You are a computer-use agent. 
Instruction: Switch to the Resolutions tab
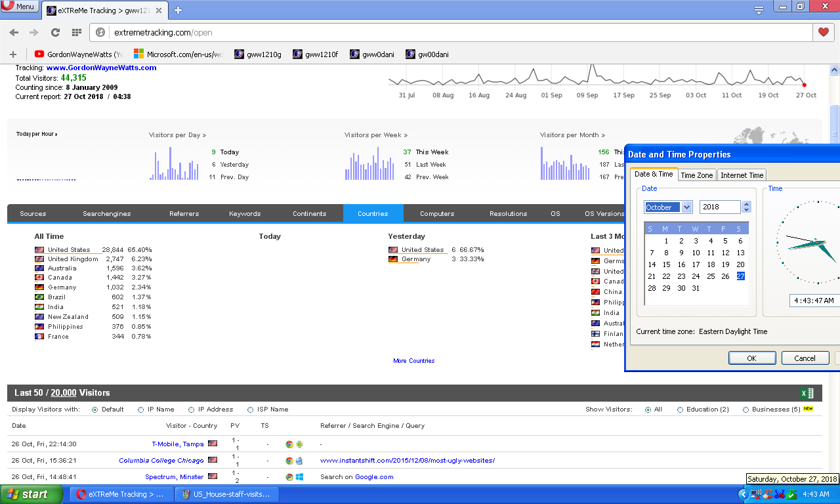point(509,214)
